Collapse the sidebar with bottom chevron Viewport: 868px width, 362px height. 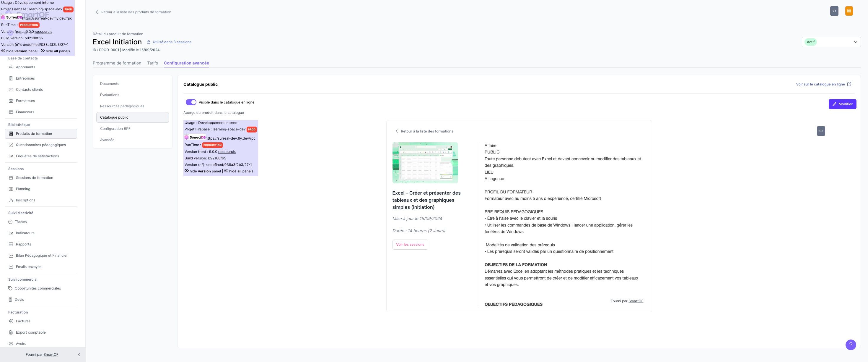pos(79,355)
